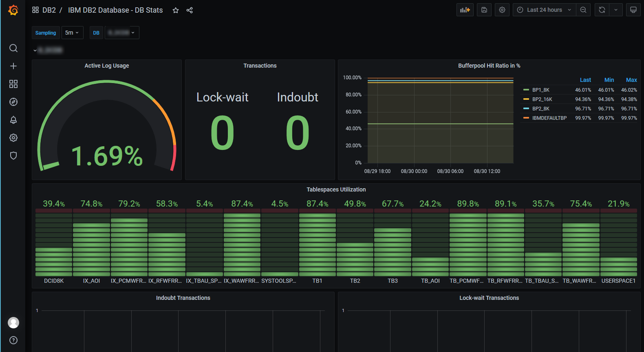Click the IBM DB2 Database - DB Stats title
Image resolution: width=644 pixels, height=352 pixels.
pyautogui.click(x=115, y=10)
